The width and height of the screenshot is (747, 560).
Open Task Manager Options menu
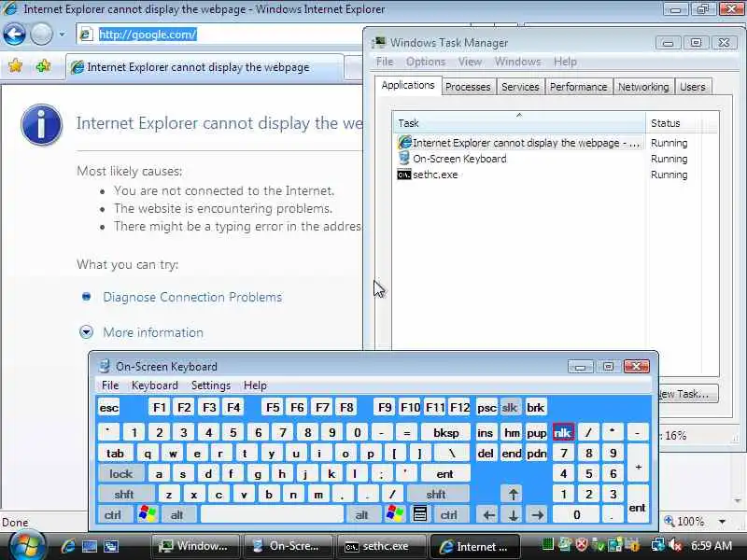tap(426, 62)
